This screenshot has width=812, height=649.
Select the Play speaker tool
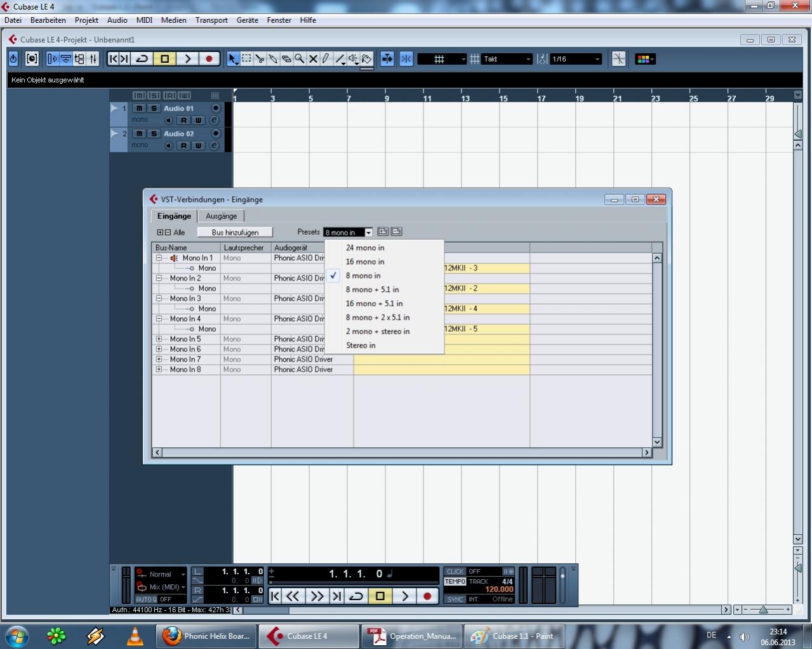tap(354, 59)
